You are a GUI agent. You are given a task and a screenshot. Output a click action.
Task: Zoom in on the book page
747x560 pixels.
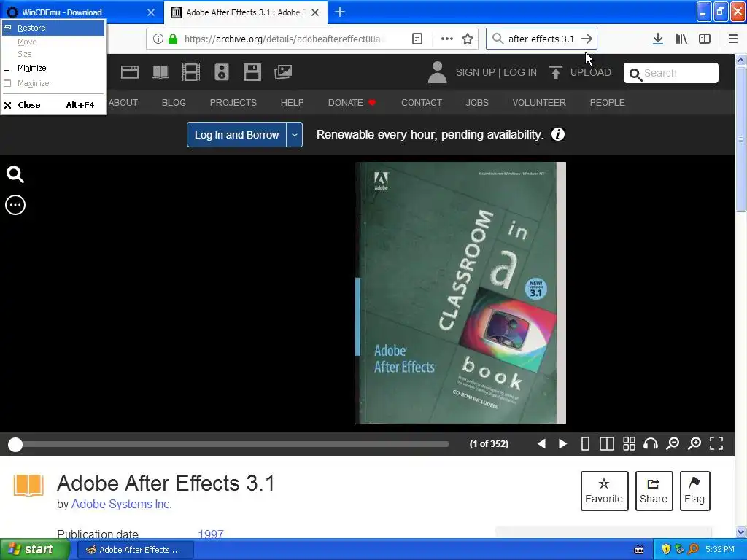click(694, 444)
